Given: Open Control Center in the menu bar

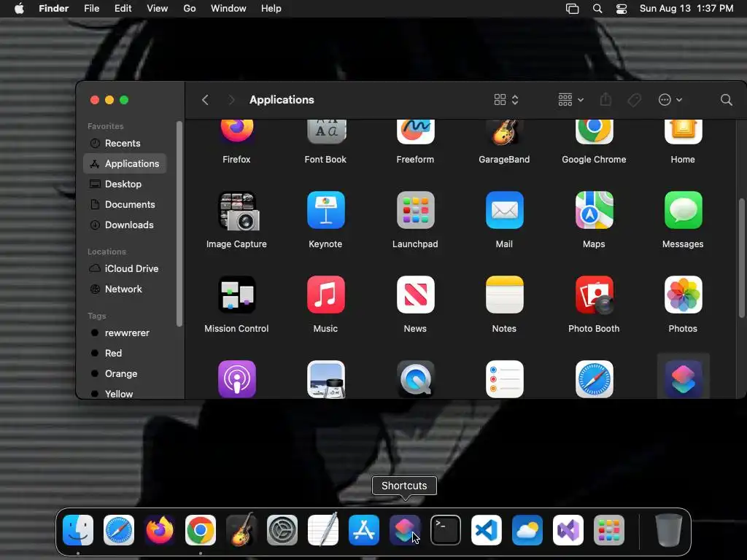Looking at the screenshot, I should pyautogui.click(x=622, y=9).
